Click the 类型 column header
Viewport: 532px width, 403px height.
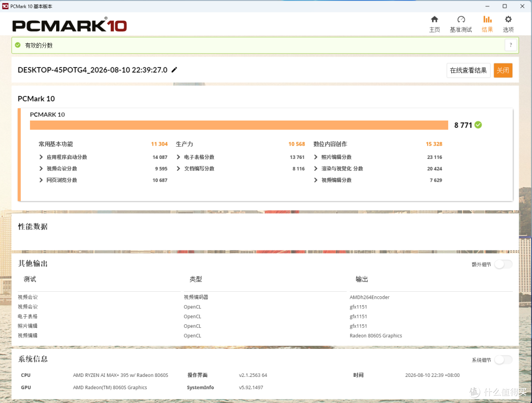pos(196,279)
